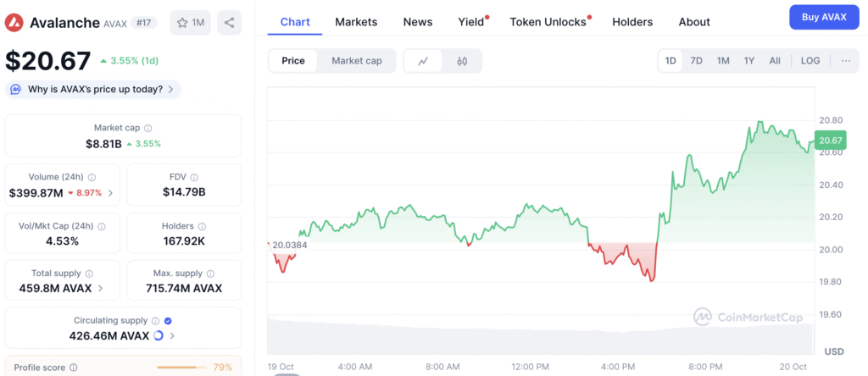Click the Avalanche logo icon
The image size is (868, 376).
point(14,22)
